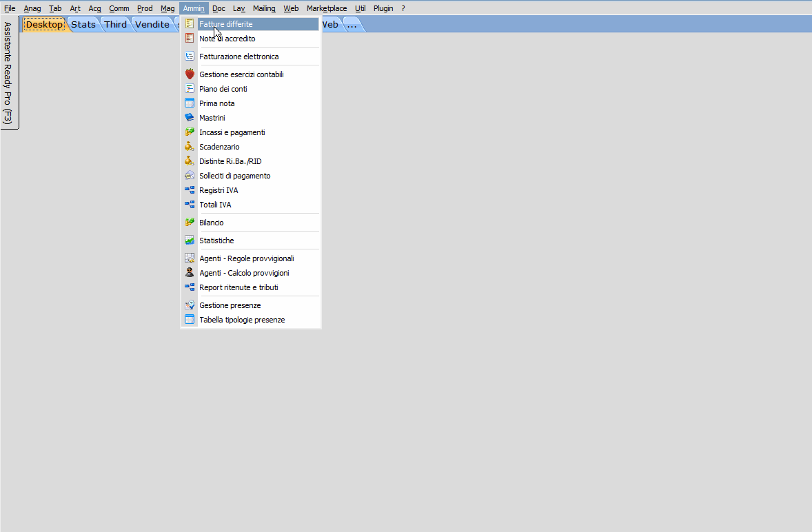The height and width of the screenshot is (532, 812).
Task: Open Mastrini menu entry
Action: 251,118
